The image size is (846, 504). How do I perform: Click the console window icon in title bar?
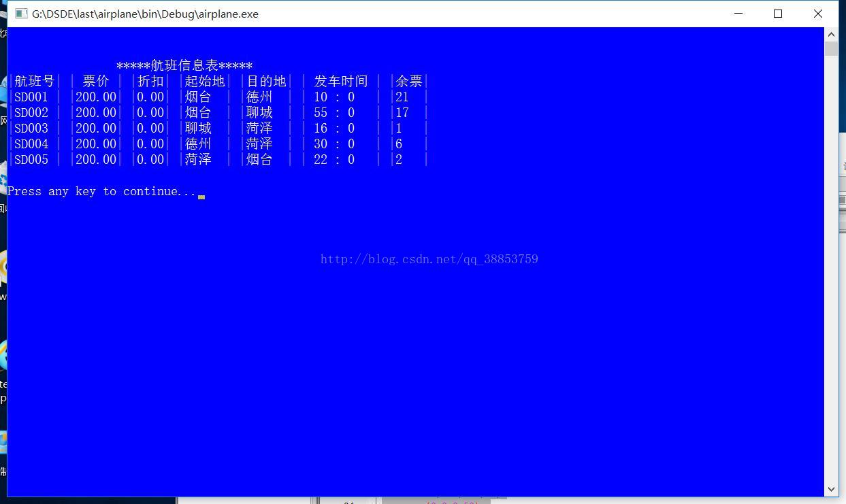(x=22, y=14)
